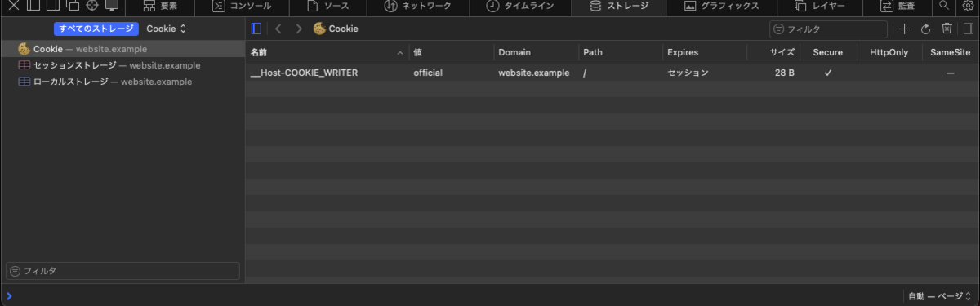Dock the inspector to the left side

(x=33, y=6)
